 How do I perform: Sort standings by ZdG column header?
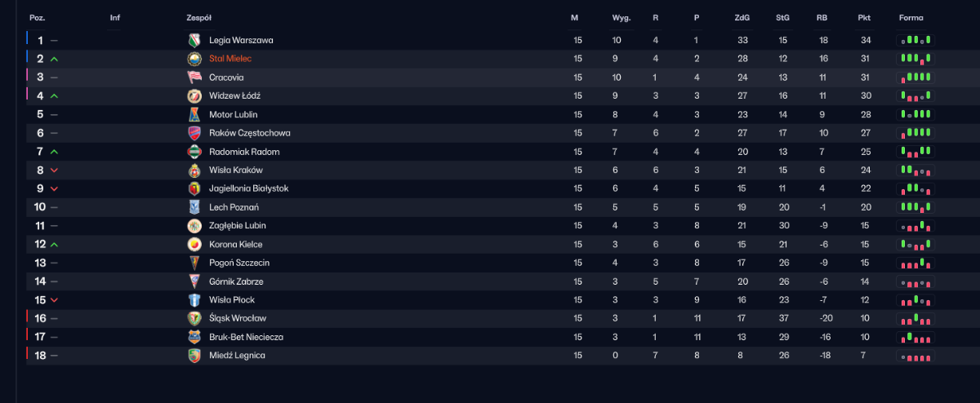[742, 17]
